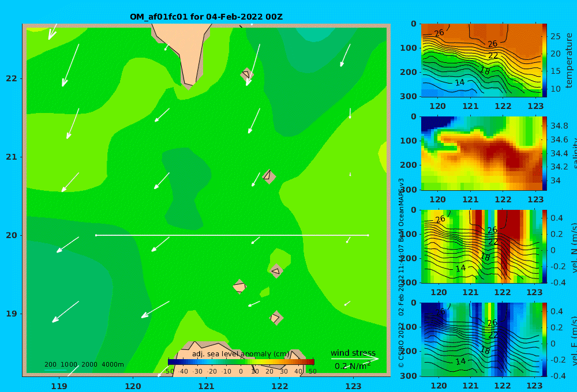
Task: Click the longitude label 123 under the main map
Action: [x=354, y=386]
